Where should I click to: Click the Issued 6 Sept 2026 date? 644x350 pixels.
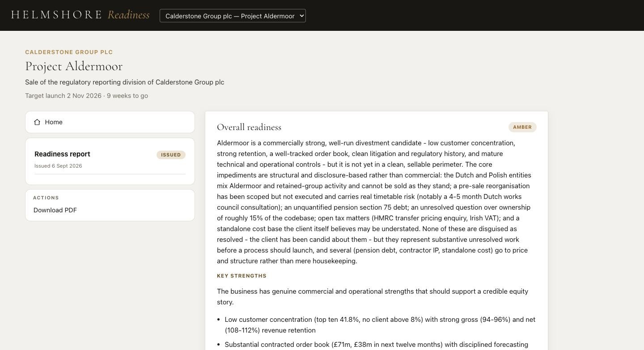(58, 166)
